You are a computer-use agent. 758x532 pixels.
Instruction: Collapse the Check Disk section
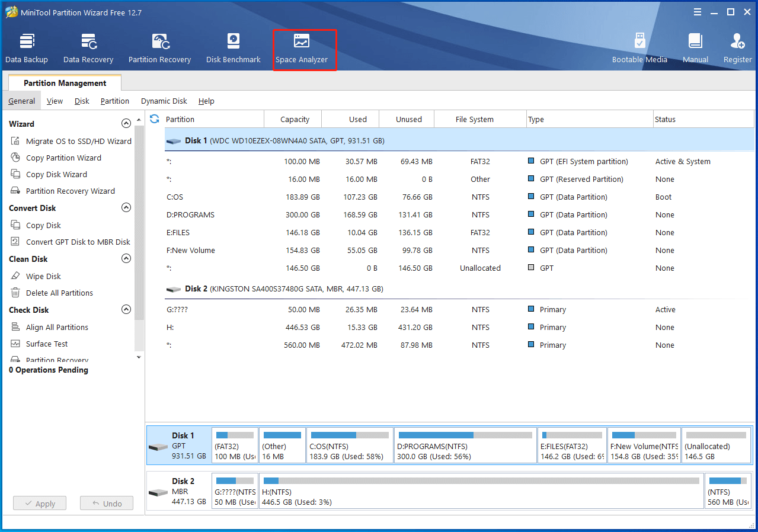point(126,310)
